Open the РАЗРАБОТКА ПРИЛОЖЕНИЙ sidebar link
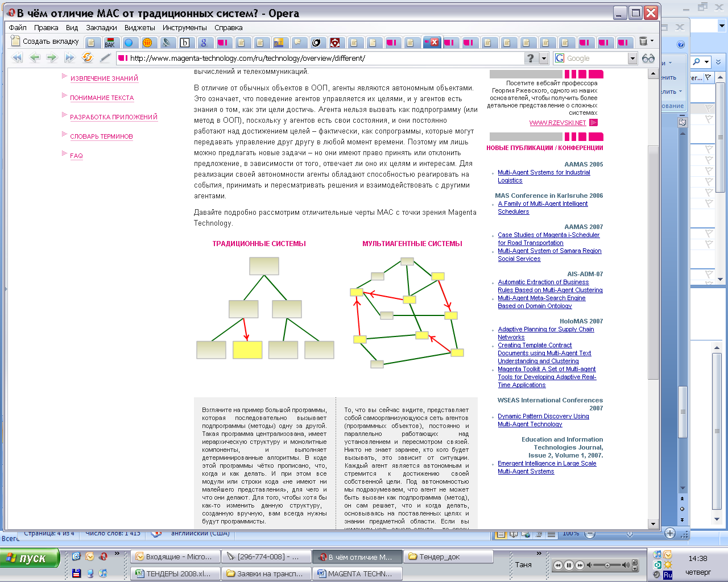Viewport: 728px width, 582px height. click(x=114, y=117)
